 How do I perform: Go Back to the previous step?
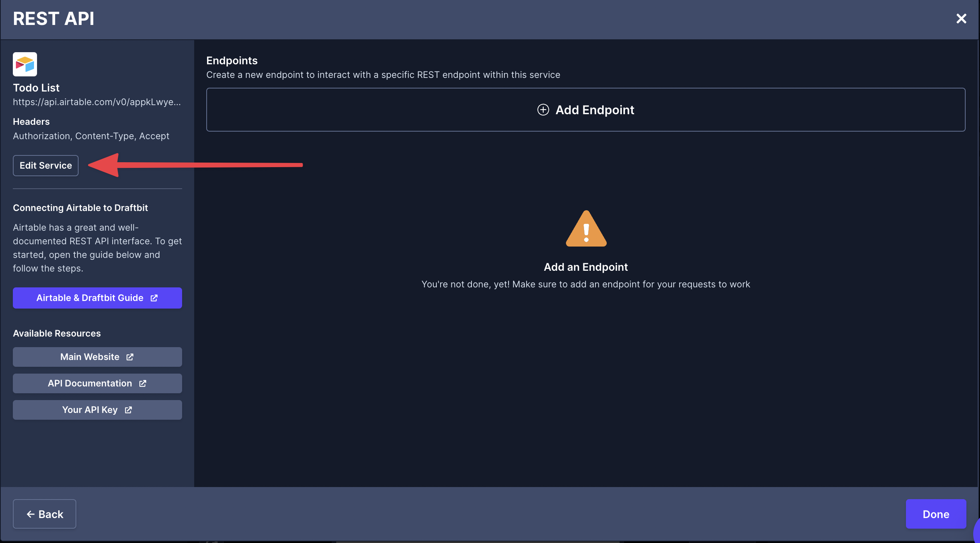pos(45,514)
